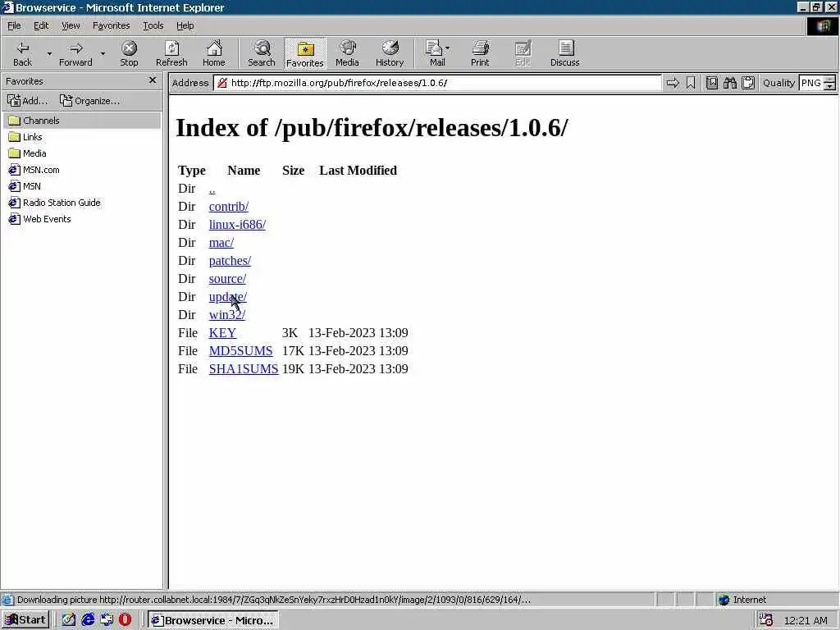Click the Start button on taskbar

click(x=25, y=620)
